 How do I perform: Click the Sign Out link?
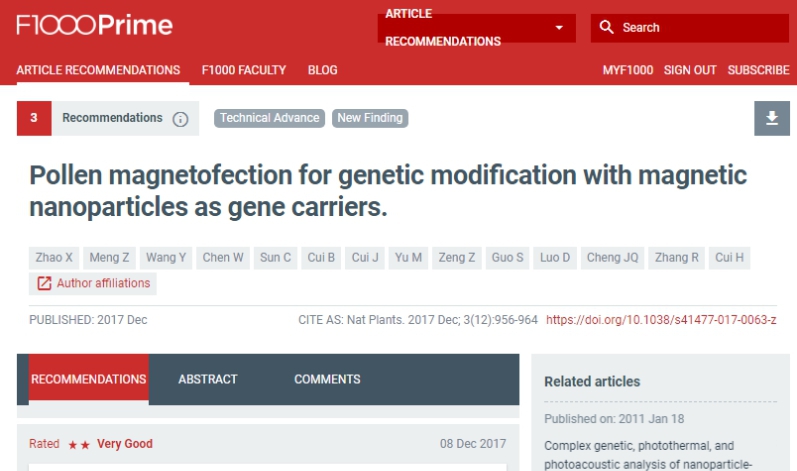click(690, 70)
